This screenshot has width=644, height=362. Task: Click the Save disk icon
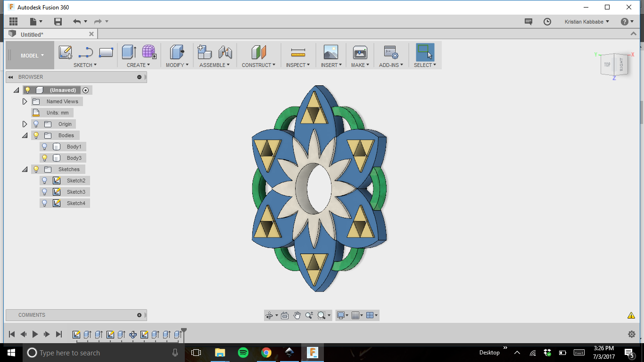click(58, 22)
